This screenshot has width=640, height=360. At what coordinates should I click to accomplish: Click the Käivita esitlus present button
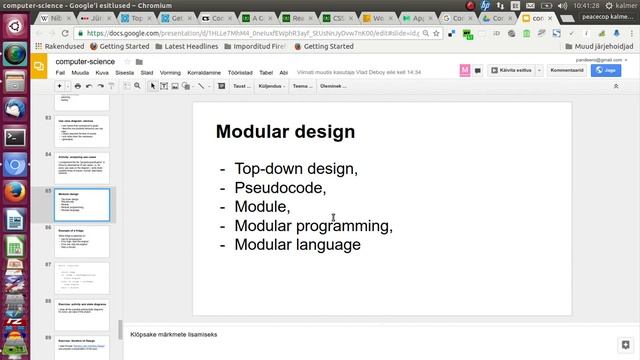(511, 70)
